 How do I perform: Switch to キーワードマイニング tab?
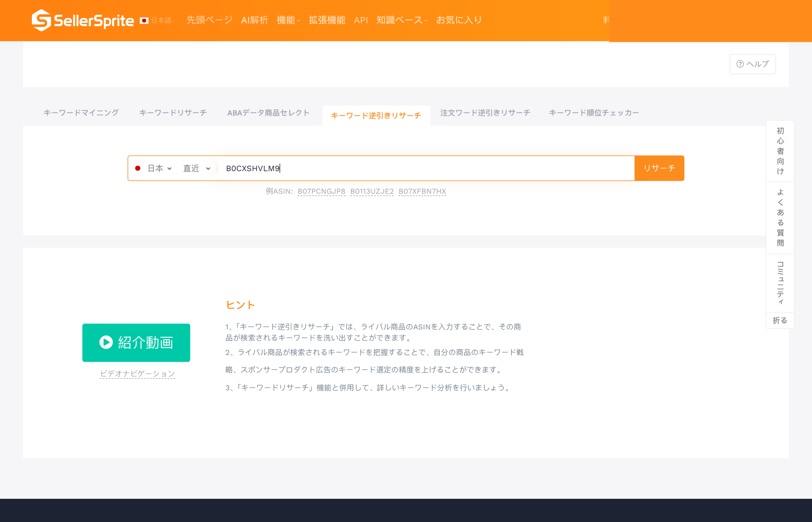[x=81, y=113]
